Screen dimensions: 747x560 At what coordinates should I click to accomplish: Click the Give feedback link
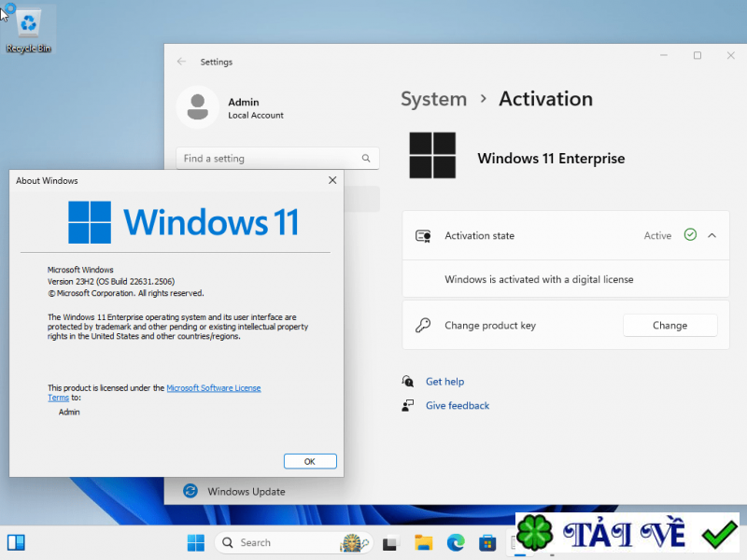(x=457, y=405)
